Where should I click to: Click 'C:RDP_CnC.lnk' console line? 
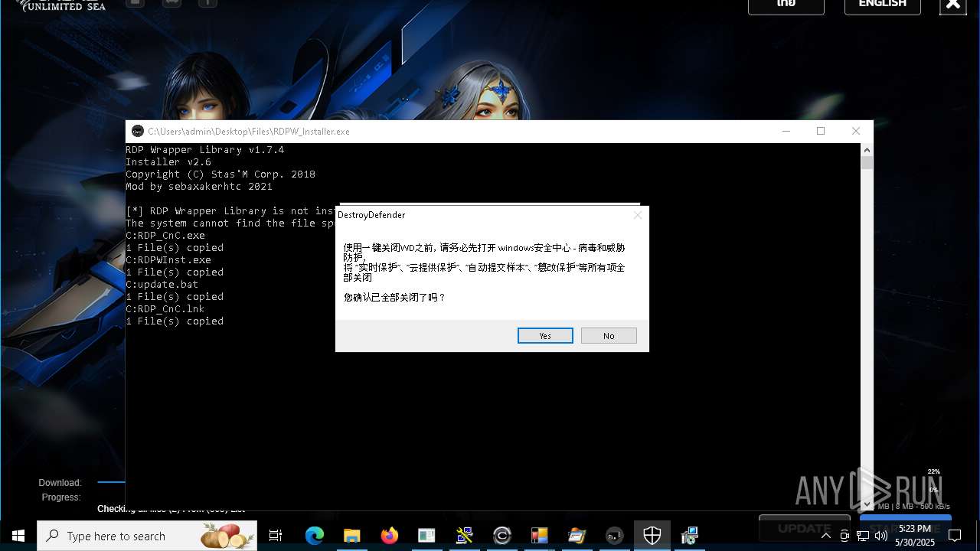(x=165, y=309)
